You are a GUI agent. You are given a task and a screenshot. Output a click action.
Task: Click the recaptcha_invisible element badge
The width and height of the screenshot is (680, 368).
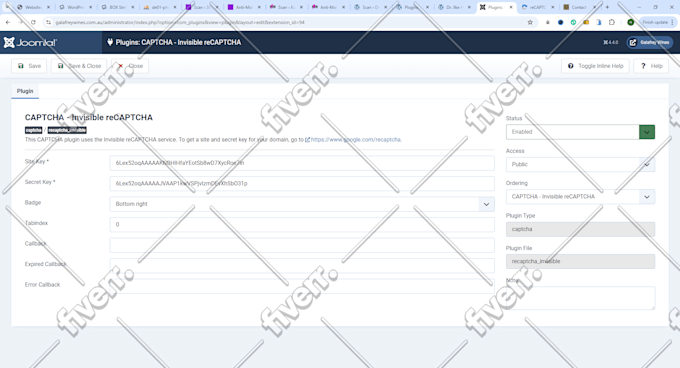pyautogui.click(x=67, y=130)
